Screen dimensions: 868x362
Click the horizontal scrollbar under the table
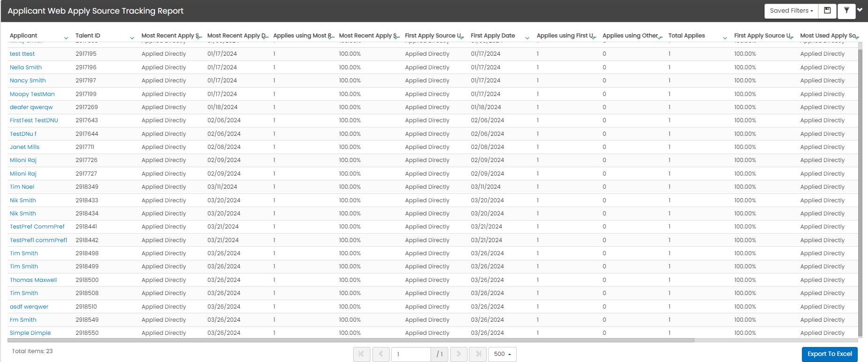click(351, 340)
